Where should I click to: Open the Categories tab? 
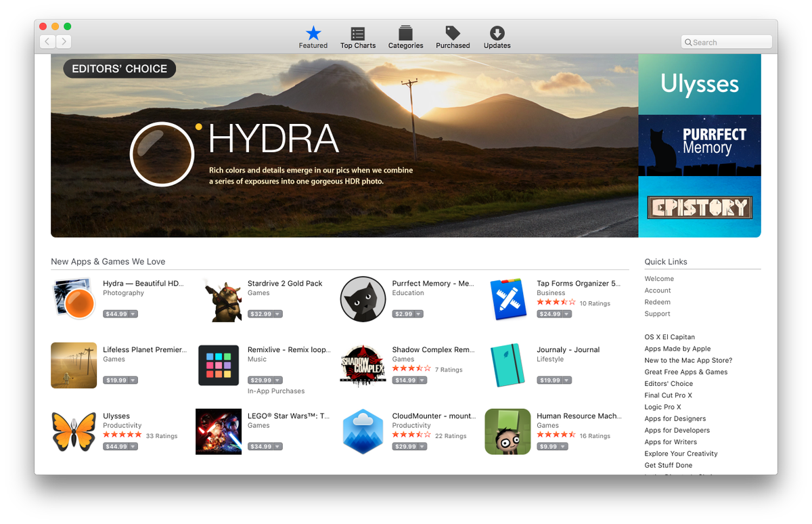405,37
